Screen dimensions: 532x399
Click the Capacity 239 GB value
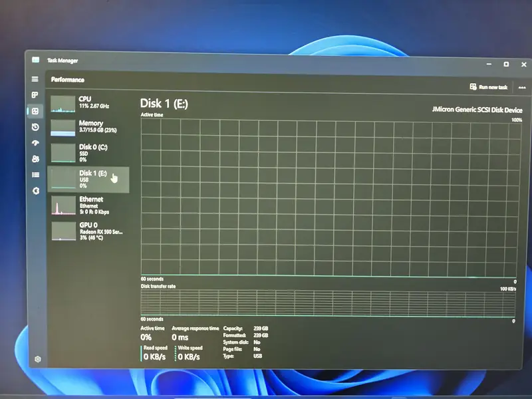point(261,329)
